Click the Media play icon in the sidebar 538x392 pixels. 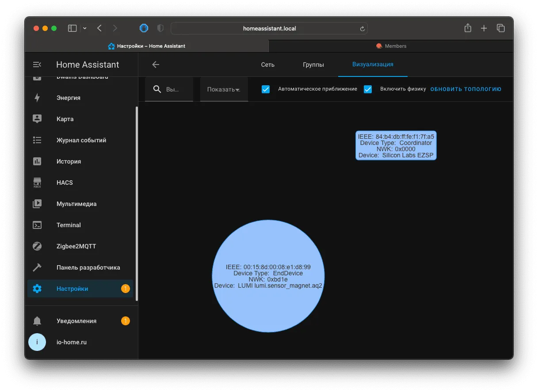[37, 204]
